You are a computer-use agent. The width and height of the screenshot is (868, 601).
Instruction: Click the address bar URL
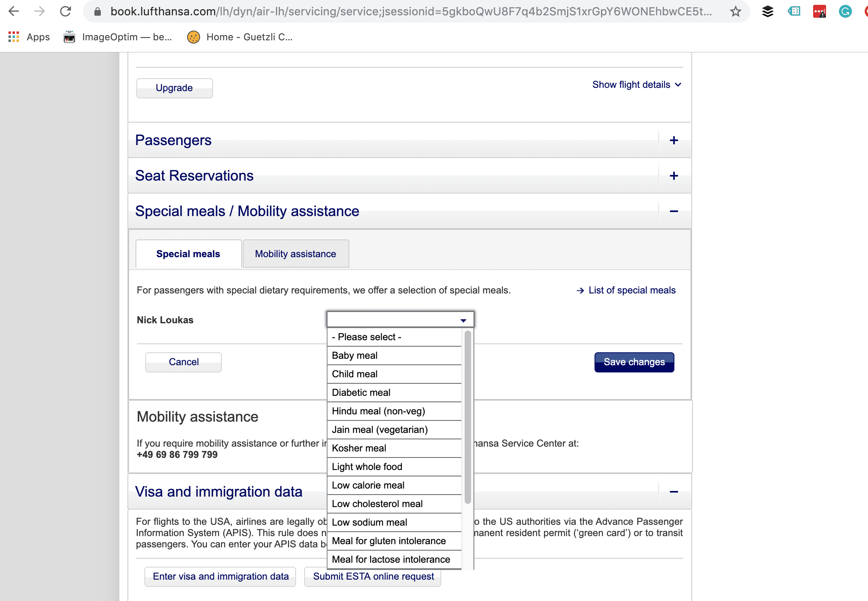(411, 11)
